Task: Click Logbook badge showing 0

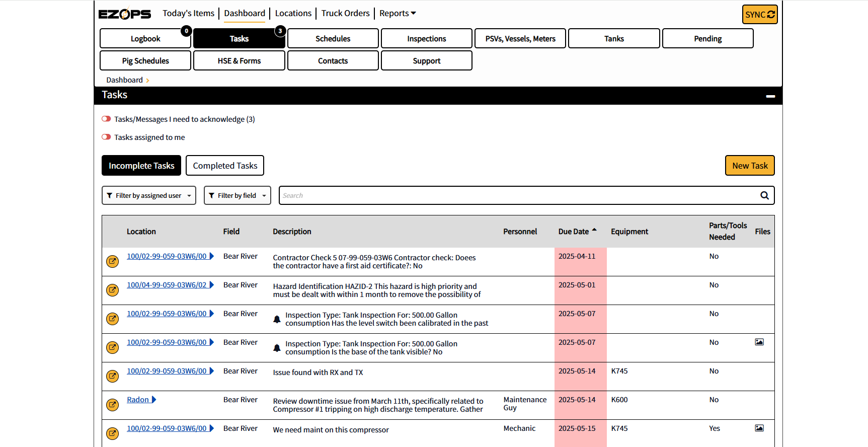Action: point(186,31)
